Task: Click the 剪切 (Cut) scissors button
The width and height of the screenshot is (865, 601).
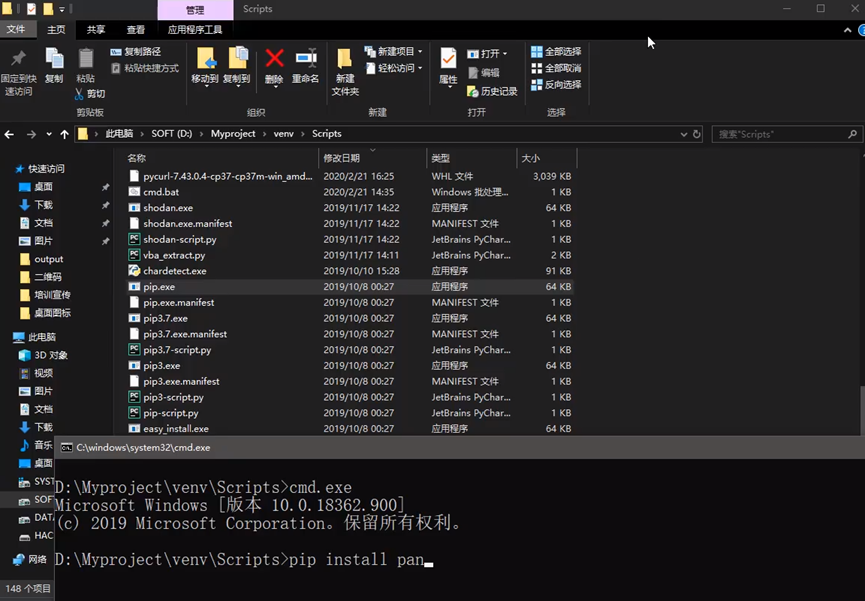Action: click(90, 94)
